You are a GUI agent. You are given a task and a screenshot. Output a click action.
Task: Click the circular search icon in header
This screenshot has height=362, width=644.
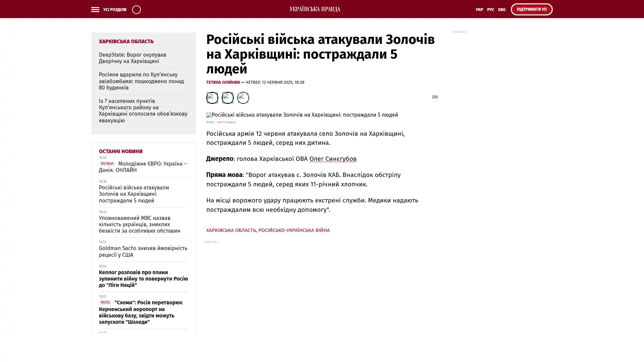coord(137,10)
